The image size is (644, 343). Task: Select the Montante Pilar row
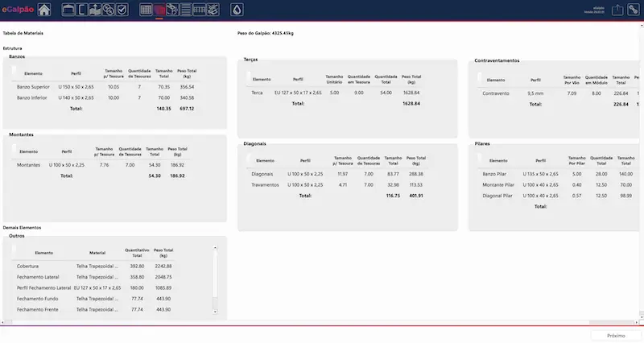(x=559, y=185)
